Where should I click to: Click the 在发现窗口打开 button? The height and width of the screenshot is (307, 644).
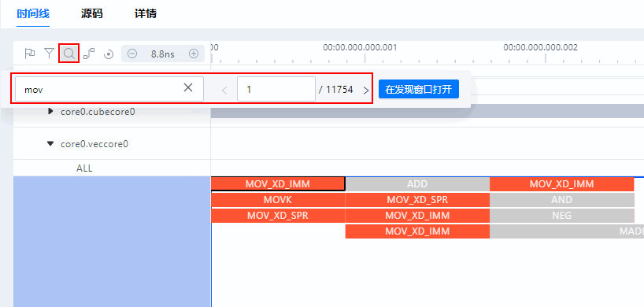pos(419,90)
